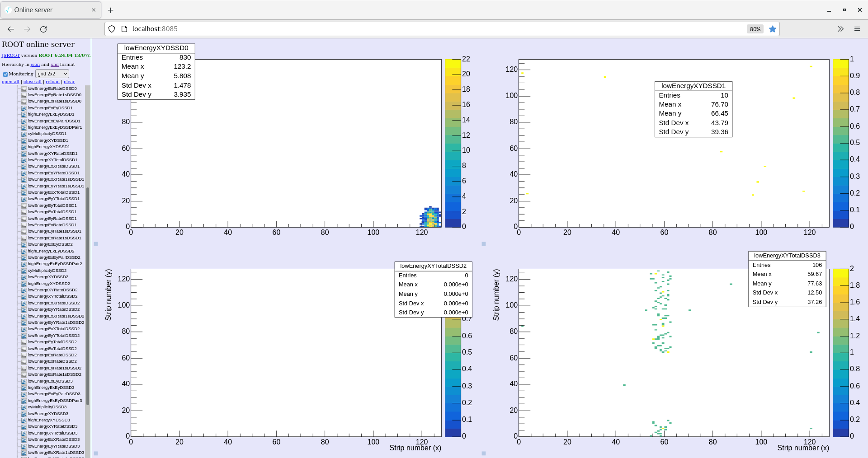Viewport: 868px width, 458px height.
Task: Click the 'clear' link in the sidebar
Action: tap(69, 82)
